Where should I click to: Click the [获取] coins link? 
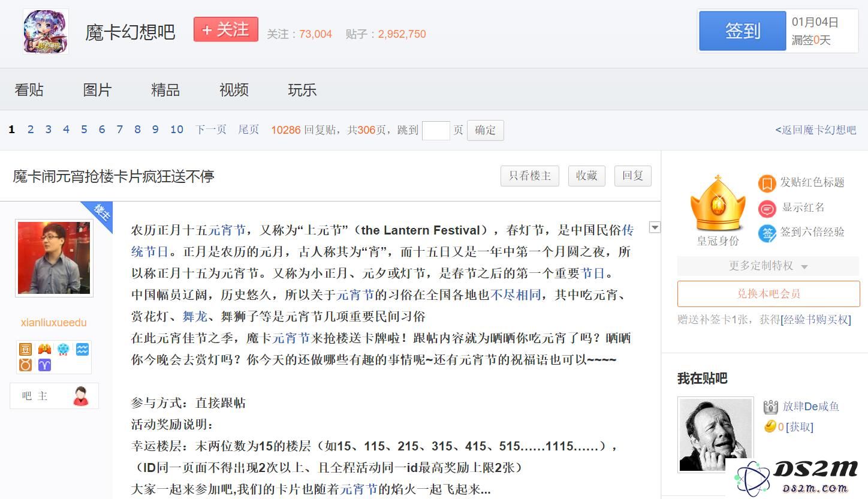tap(799, 427)
